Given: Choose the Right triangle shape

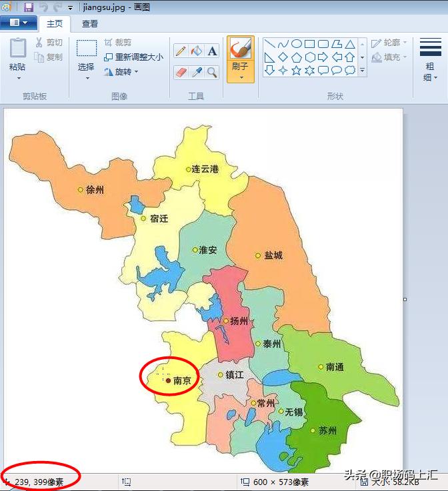Looking at the screenshot, I should (x=269, y=57).
